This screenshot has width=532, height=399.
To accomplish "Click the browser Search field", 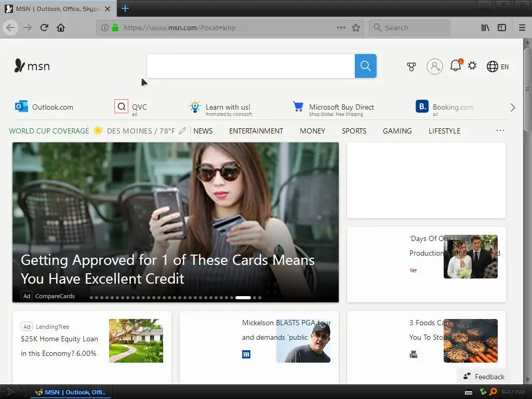I will click(409, 28).
